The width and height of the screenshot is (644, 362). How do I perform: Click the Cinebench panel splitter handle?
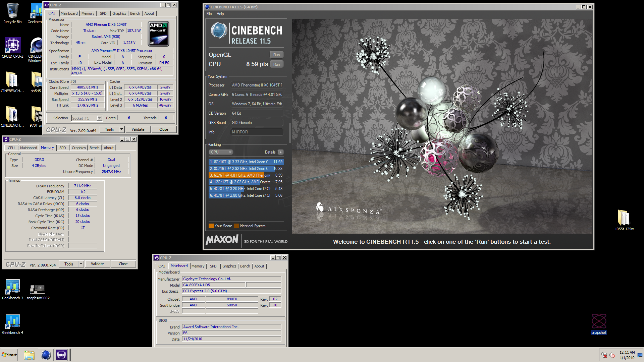point(290,133)
